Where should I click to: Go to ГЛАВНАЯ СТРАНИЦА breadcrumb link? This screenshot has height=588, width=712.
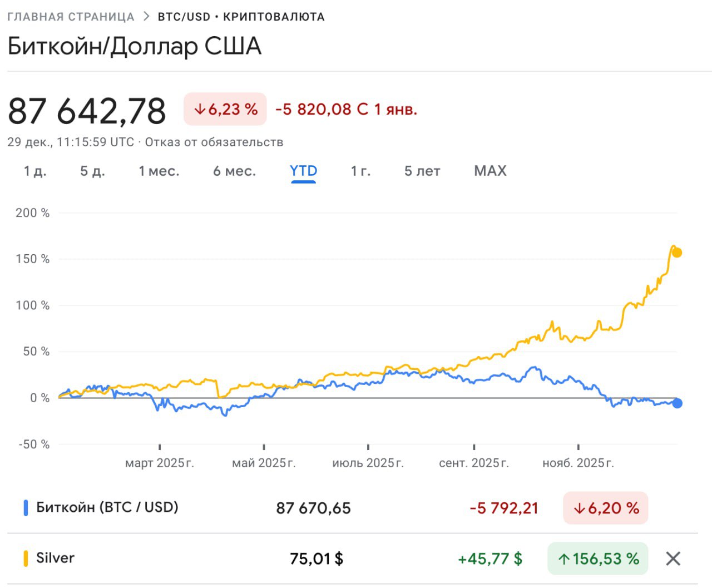point(71,17)
